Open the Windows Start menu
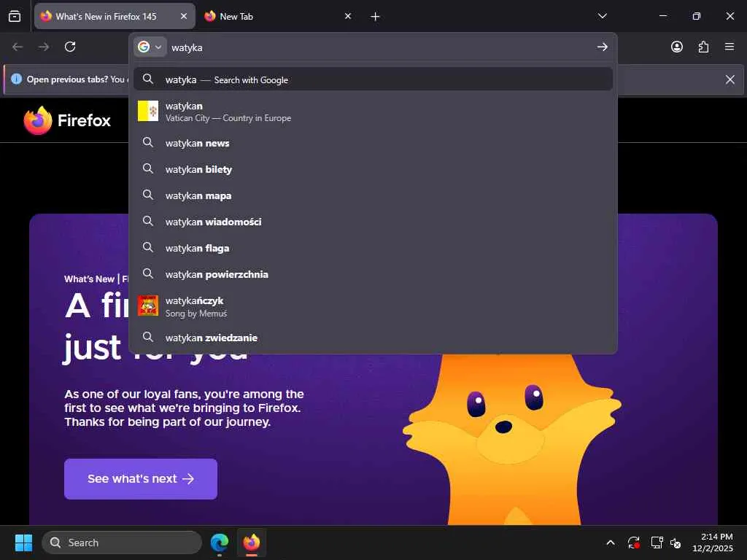 point(23,542)
